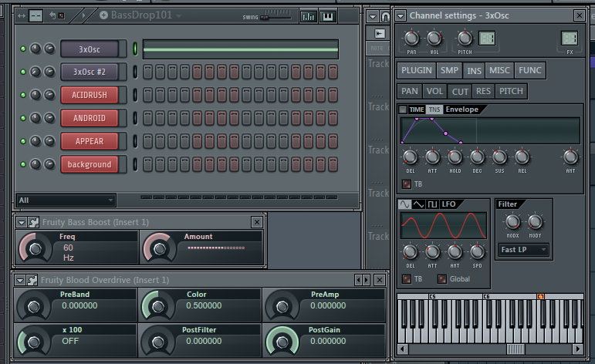Adjust the Color knob in Blood Overdrive
The width and height of the screenshot is (595, 364).
point(158,306)
